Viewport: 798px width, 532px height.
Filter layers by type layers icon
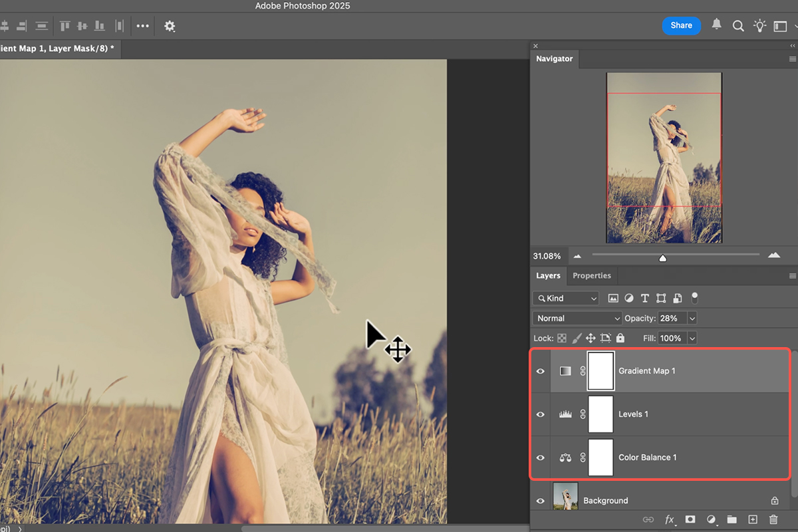(644, 299)
